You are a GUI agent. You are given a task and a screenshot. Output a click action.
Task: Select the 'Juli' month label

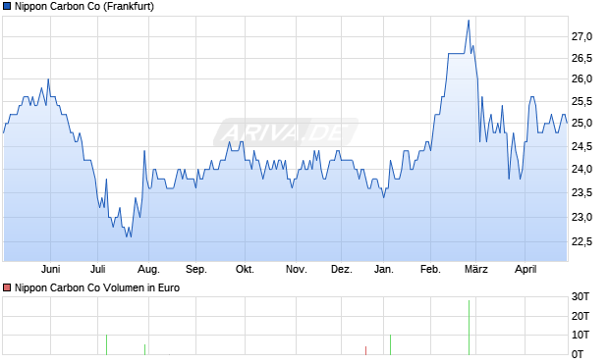click(98, 269)
